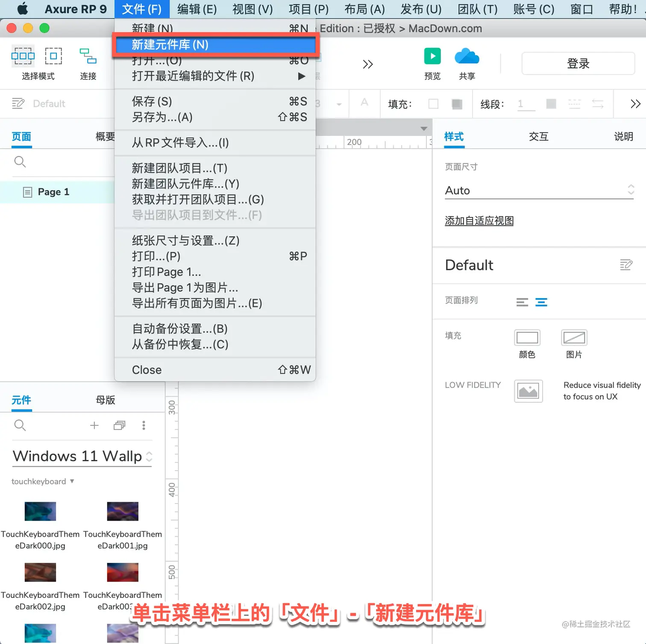Click the Share cloud icon

467,56
